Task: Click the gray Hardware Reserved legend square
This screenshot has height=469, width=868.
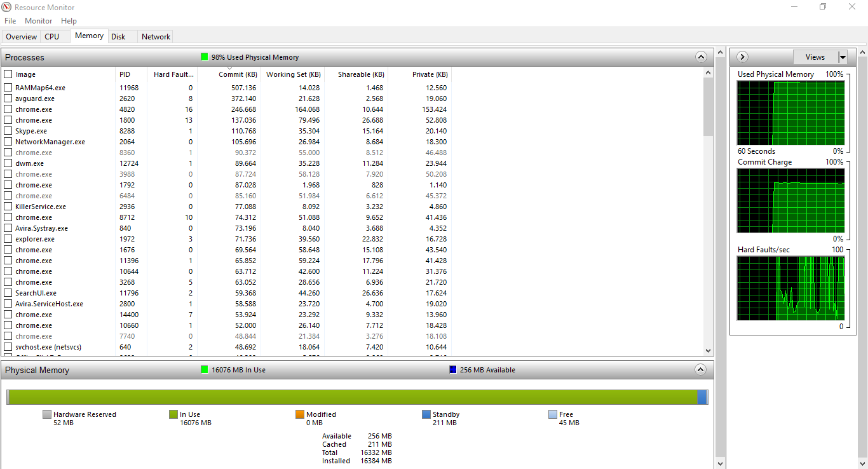Action: click(x=46, y=414)
